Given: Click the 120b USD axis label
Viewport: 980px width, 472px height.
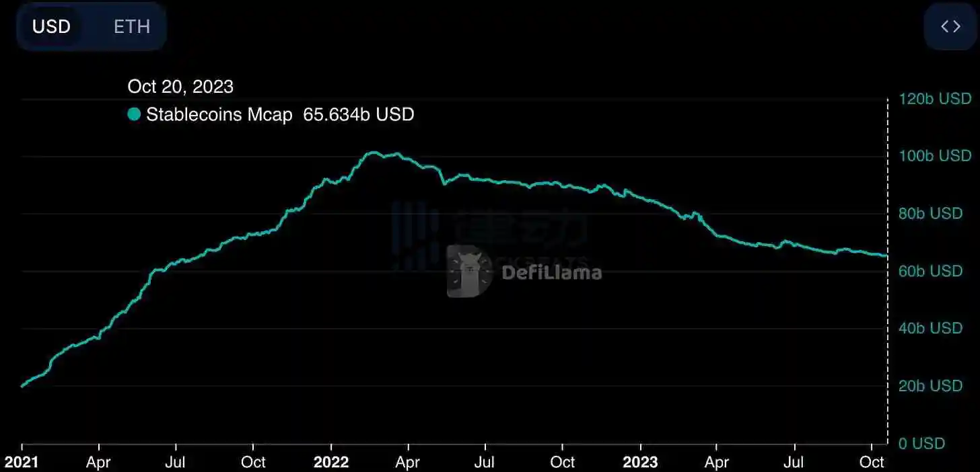Looking at the screenshot, I should [x=936, y=99].
